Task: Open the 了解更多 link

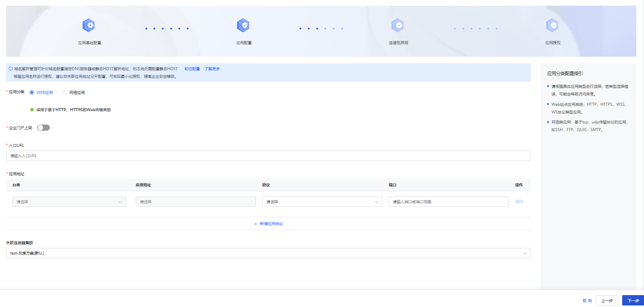Action: click(x=212, y=69)
